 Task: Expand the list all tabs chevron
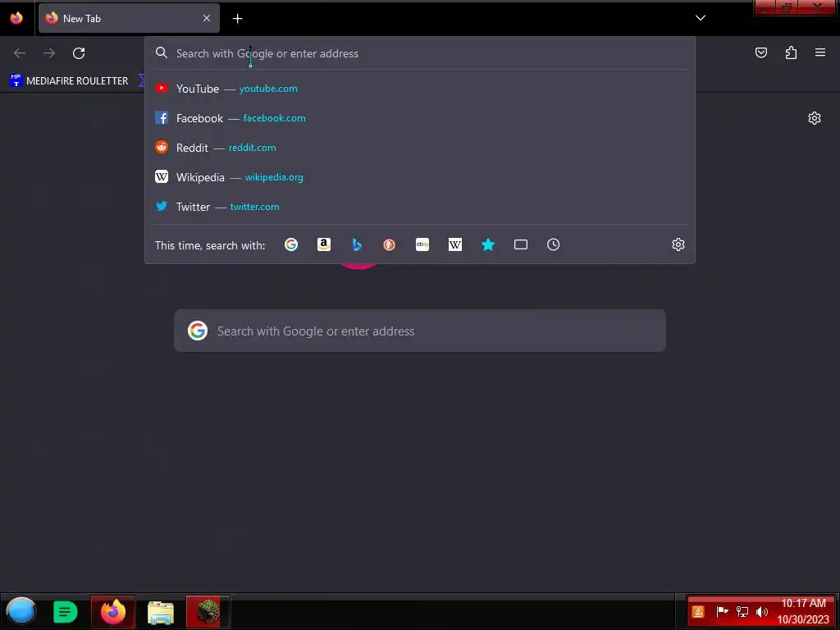click(701, 18)
